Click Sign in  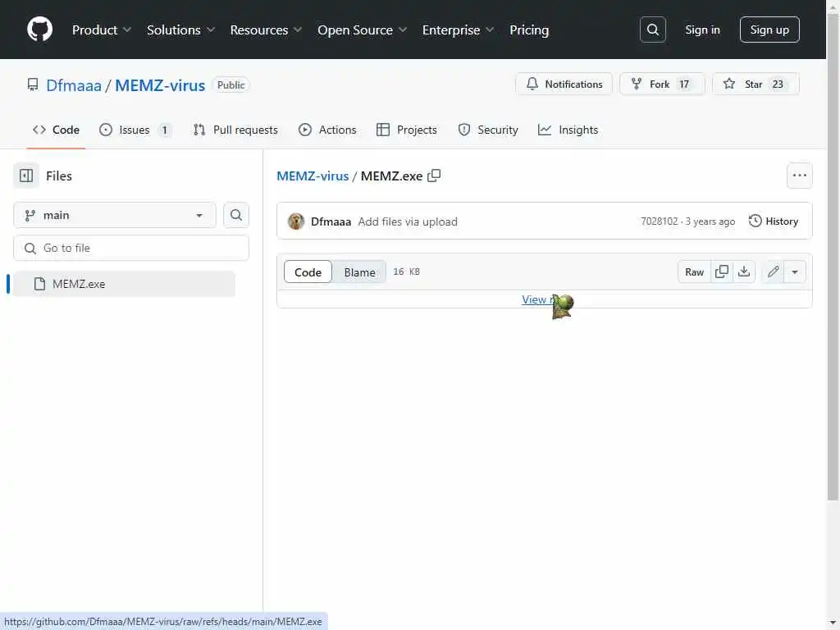(702, 30)
